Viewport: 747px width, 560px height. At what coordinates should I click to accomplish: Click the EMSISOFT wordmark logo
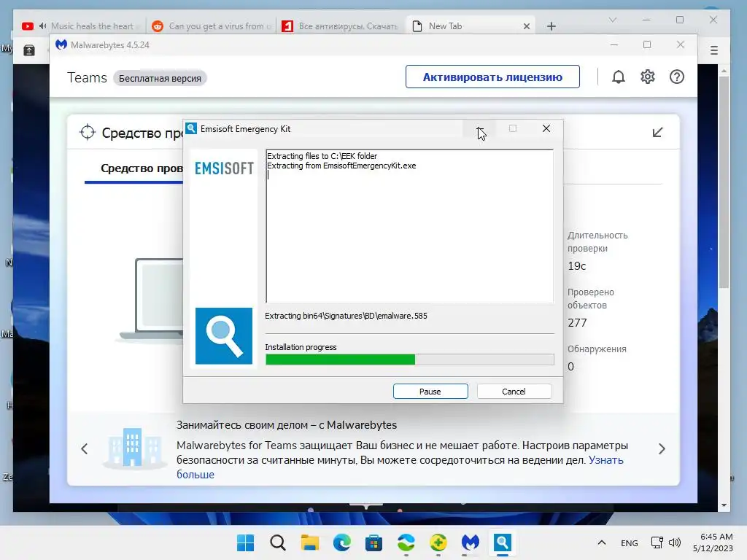[x=224, y=168]
